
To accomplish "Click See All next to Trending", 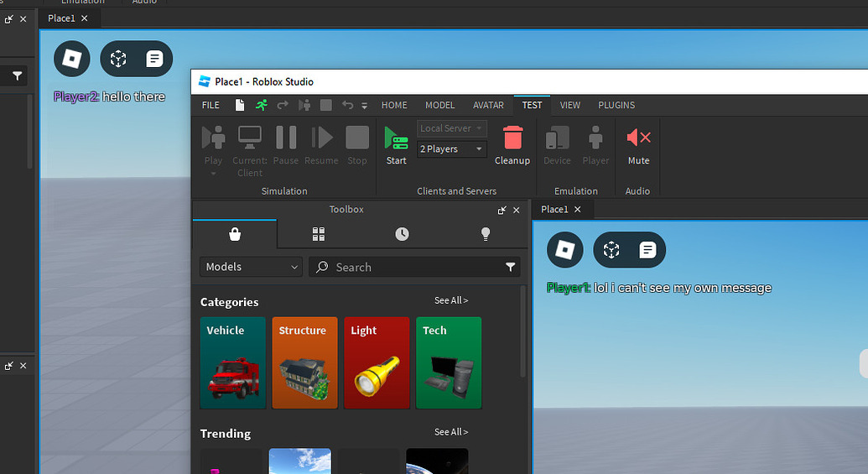I will tap(451, 432).
